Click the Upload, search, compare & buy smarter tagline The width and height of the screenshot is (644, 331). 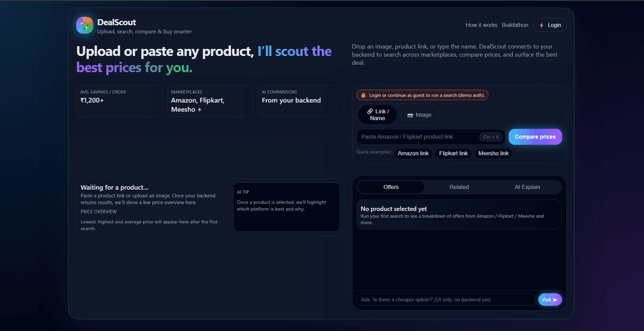pos(144,32)
